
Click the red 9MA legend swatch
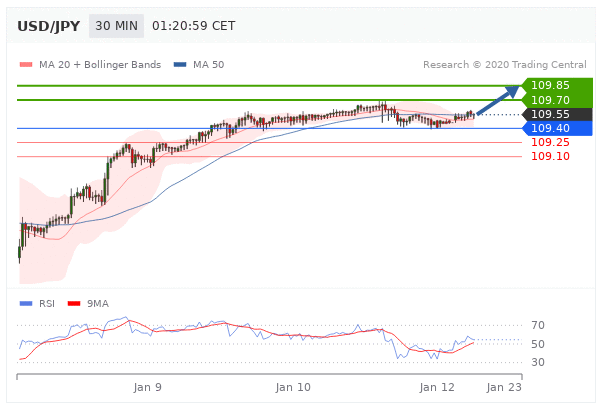click(x=74, y=304)
